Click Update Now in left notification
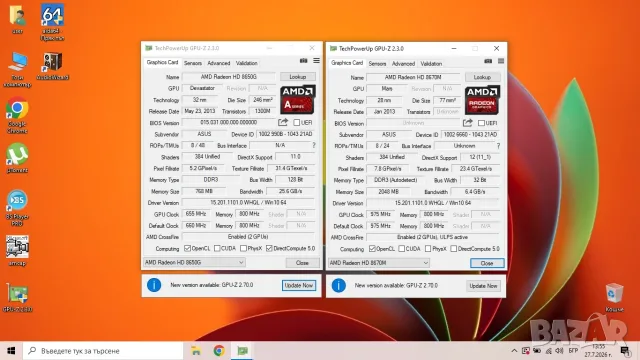Viewport: 640px width, 360px height. (x=298, y=285)
